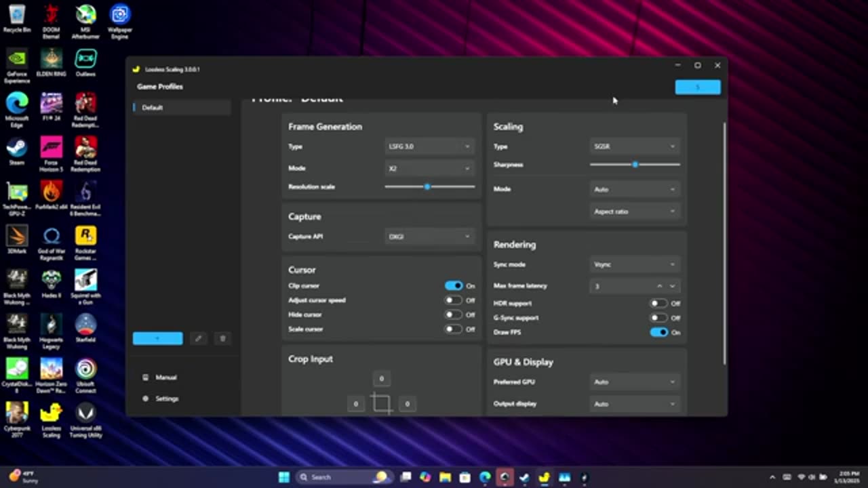Viewport: 868px width, 488px height.
Task: Select the Outlaws desktop icon
Action: 85,63
